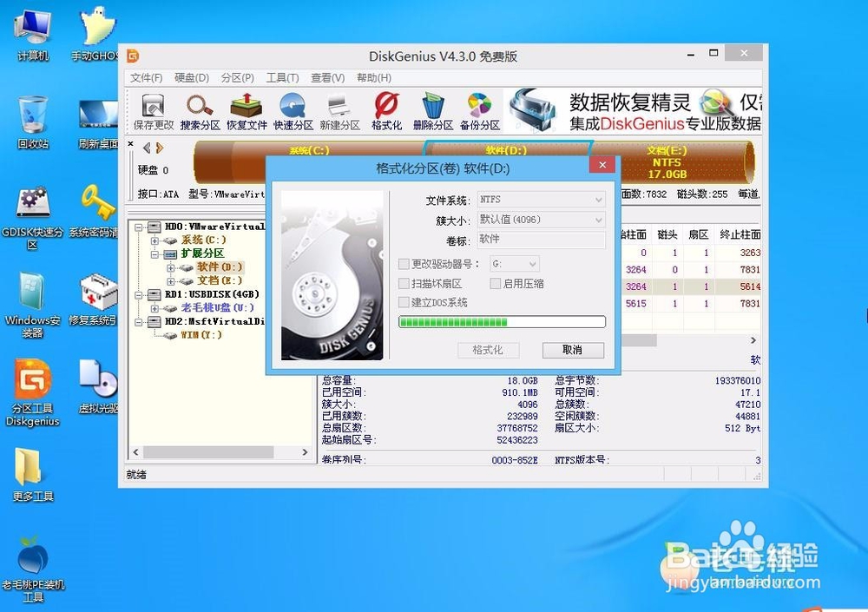Open the drive letter G: dropdown
The image size is (868, 612).
[x=514, y=264]
